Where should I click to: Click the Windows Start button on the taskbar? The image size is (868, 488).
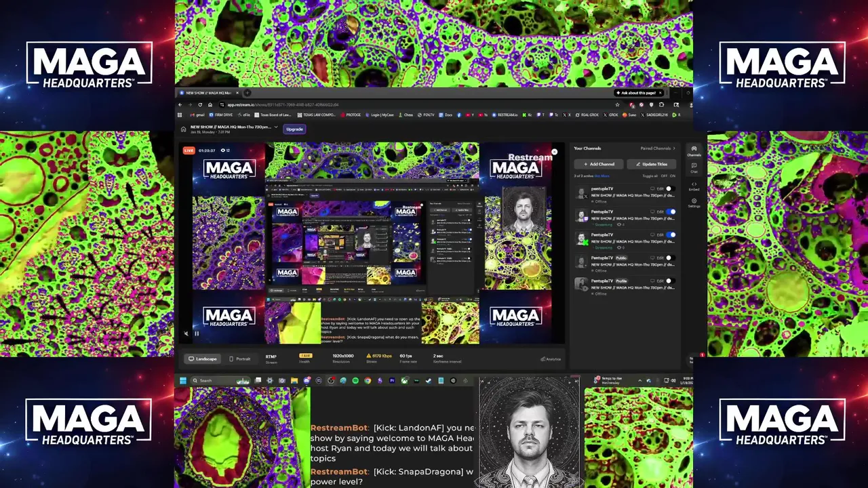click(x=183, y=380)
